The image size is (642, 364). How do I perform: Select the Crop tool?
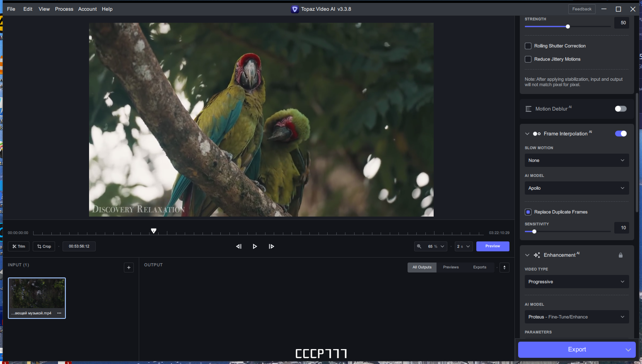[x=44, y=246]
